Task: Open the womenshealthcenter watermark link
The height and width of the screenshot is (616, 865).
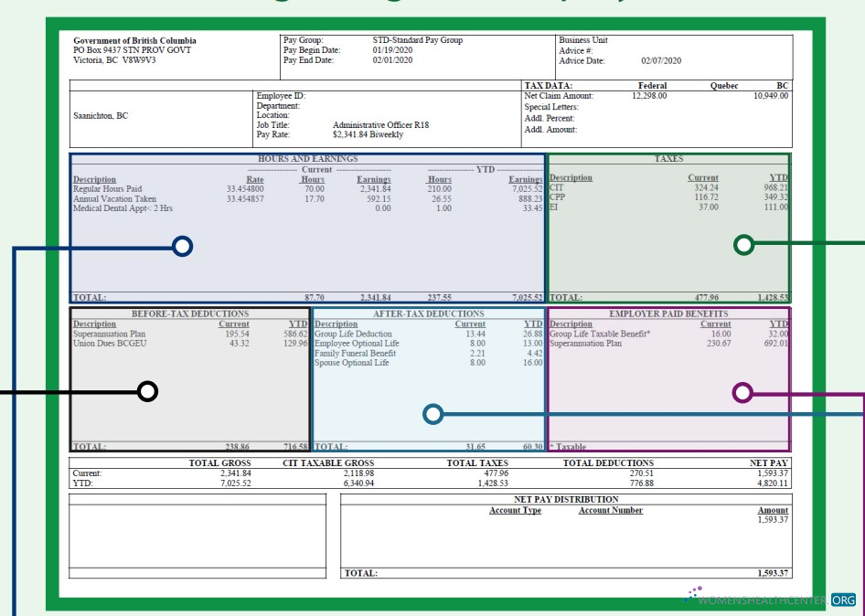Action: (764, 600)
